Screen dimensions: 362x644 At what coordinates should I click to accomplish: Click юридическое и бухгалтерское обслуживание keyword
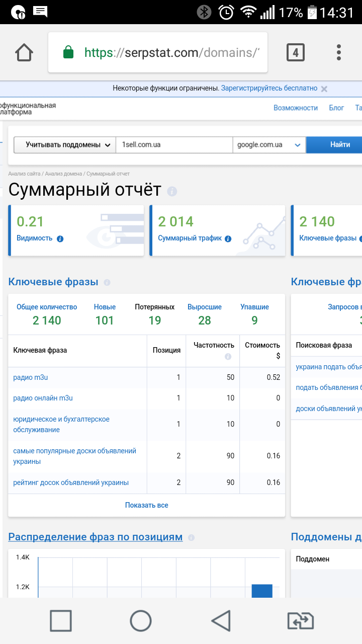pyautogui.click(x=61, y=425)
